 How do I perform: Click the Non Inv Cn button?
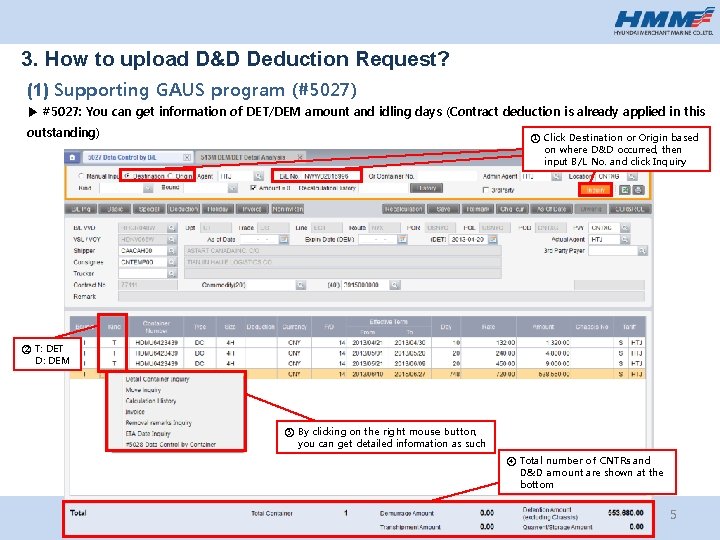[288, 209]
